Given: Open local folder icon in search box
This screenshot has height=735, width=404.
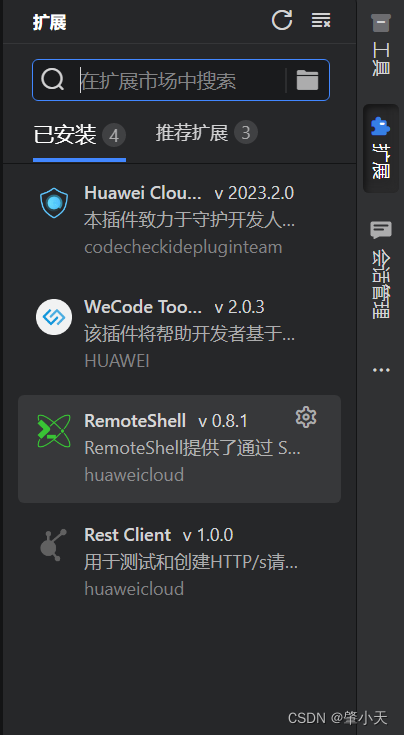Looking at the screenshot, I should tap(307, 80).
